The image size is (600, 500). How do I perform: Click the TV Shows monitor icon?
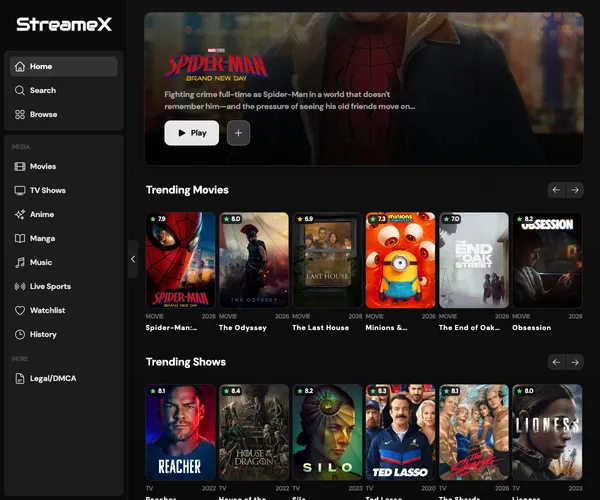point(20,191)
